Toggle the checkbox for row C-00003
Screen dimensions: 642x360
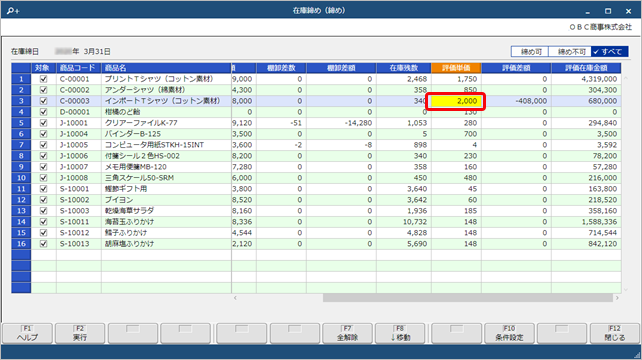coord(43,101)
